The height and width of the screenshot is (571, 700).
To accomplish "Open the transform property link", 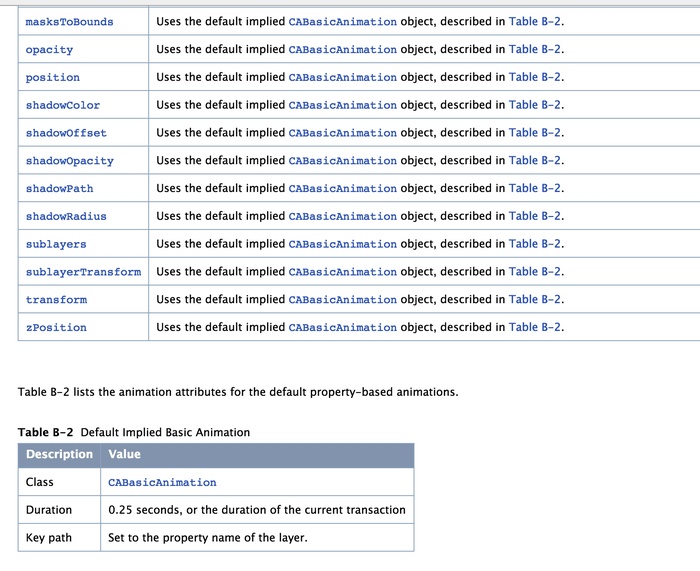I will click(x=56, y=300).
